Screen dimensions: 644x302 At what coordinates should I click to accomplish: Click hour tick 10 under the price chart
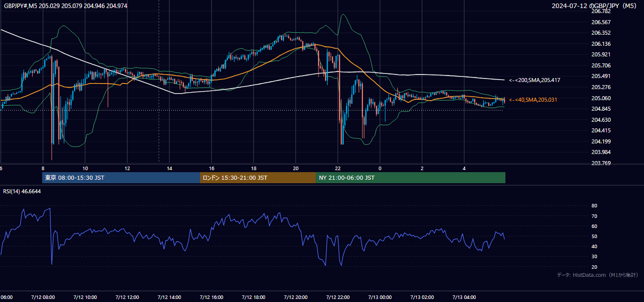point(85,169)
